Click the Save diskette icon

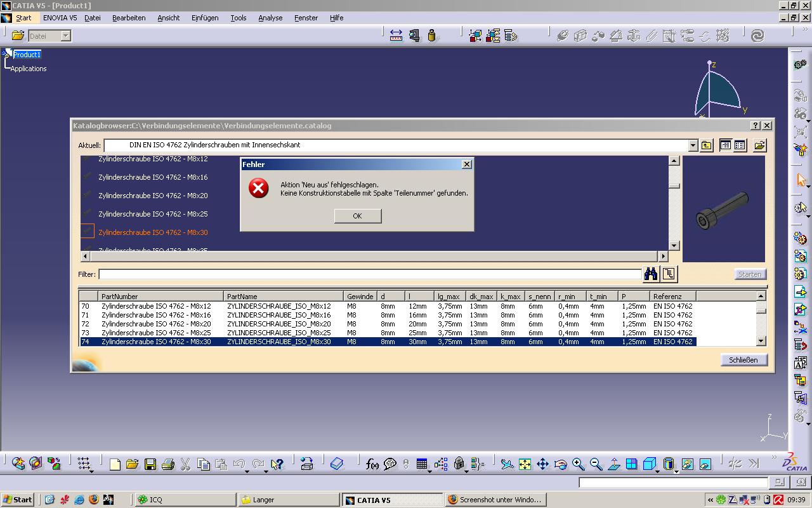[150, 464]
